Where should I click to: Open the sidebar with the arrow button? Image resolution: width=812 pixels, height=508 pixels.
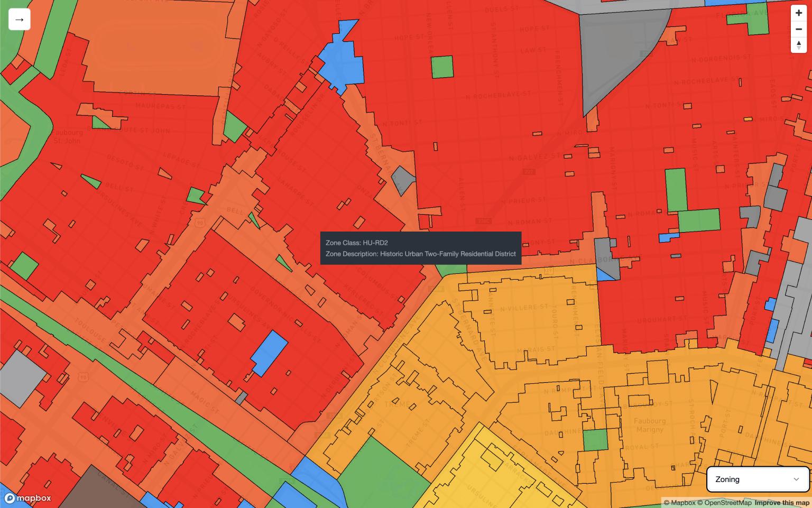tap(20, 20)
